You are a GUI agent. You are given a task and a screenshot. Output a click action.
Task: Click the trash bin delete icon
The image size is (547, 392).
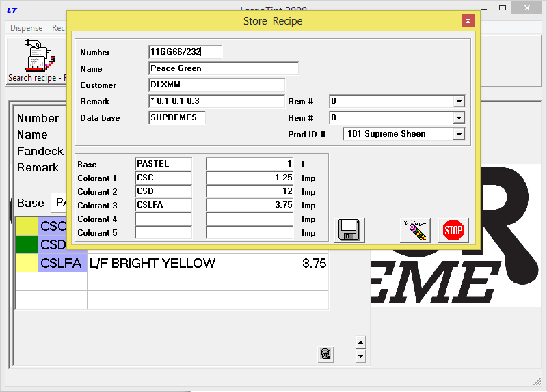pyautogui.click(x=325, y=354)
